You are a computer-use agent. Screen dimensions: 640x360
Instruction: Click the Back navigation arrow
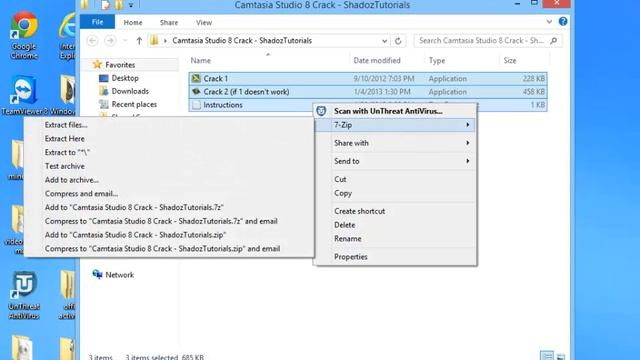pyautogui.click(x=92, y=40)
